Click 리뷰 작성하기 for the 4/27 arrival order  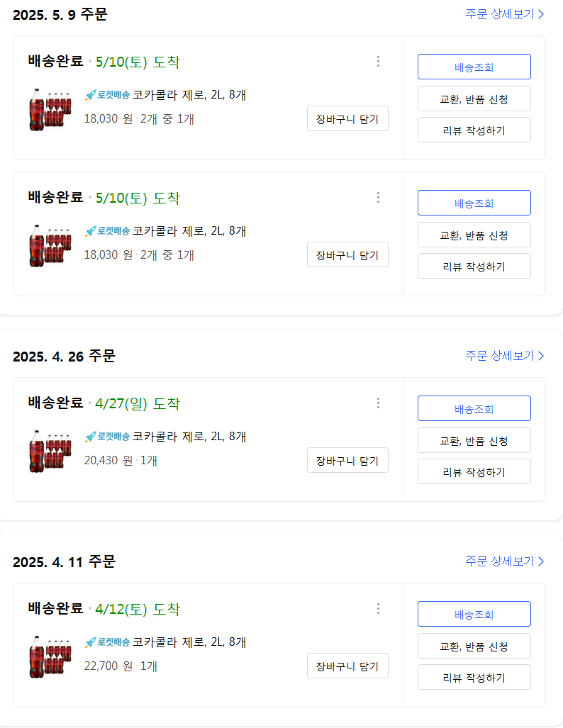[x=474, y=471]
